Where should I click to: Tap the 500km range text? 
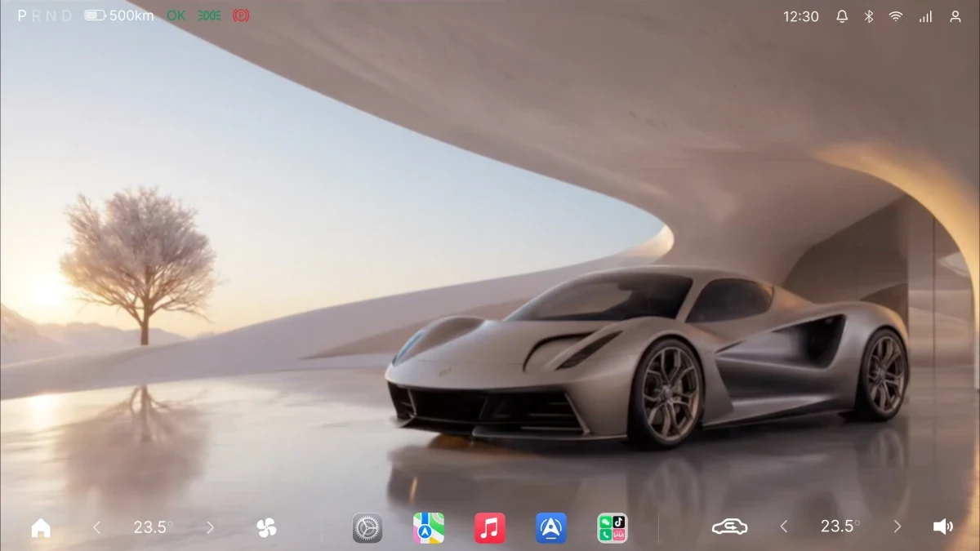tap(131, 16)
